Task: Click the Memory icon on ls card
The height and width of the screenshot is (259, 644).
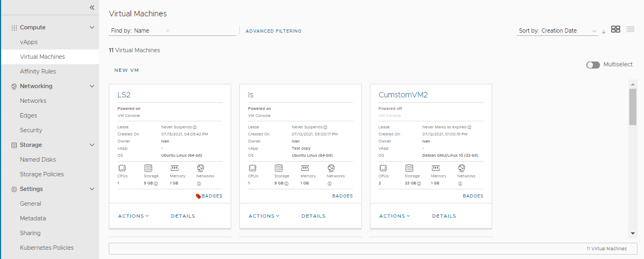Action: (305, 168)
